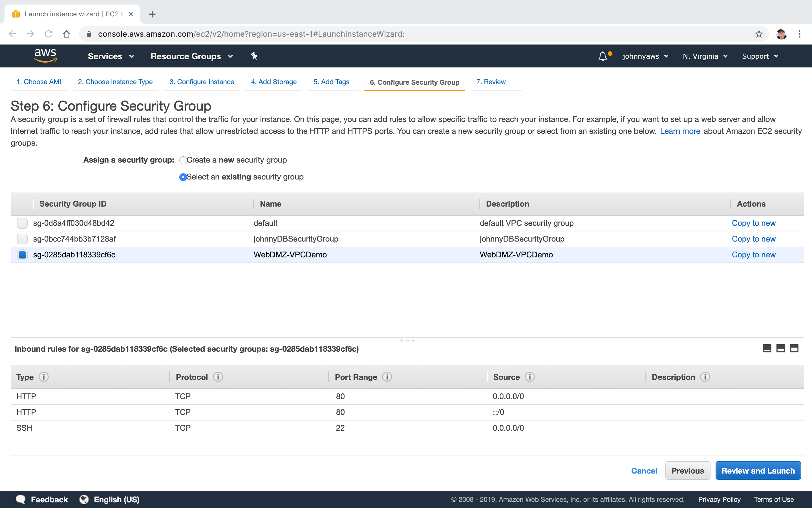Open the Terms of Use link
The width and height of the screenshot is (812, 508).
pyautogui.click(x=774, y=500)
